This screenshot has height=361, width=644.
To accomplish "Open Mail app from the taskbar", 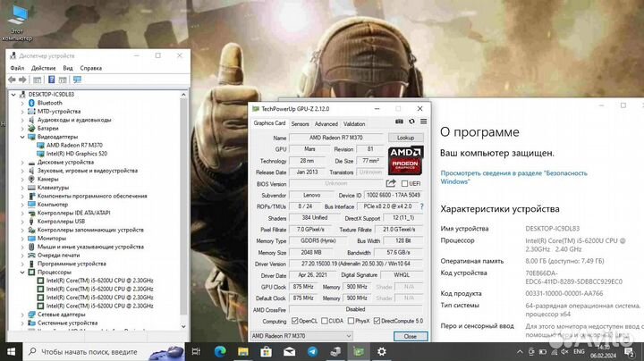I will (x=289, y=351).
